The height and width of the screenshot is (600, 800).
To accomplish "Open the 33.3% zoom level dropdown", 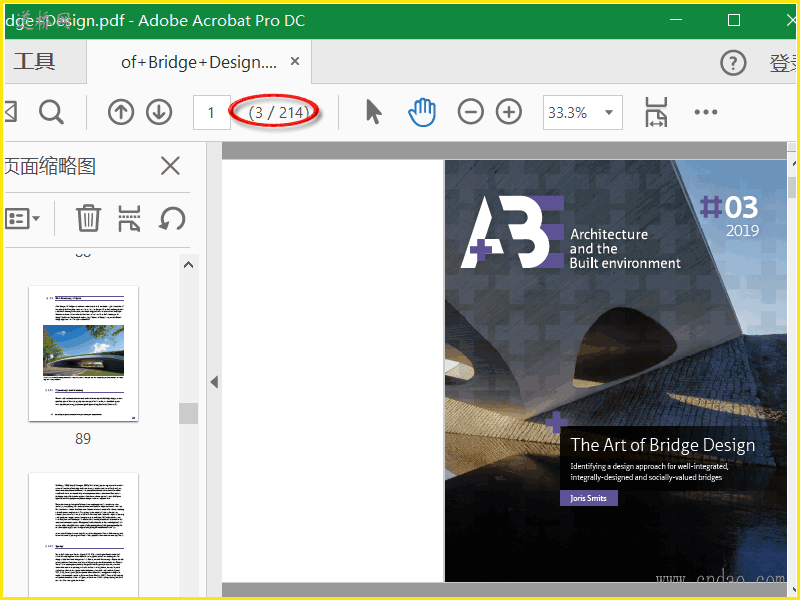I will coord(583,112).
